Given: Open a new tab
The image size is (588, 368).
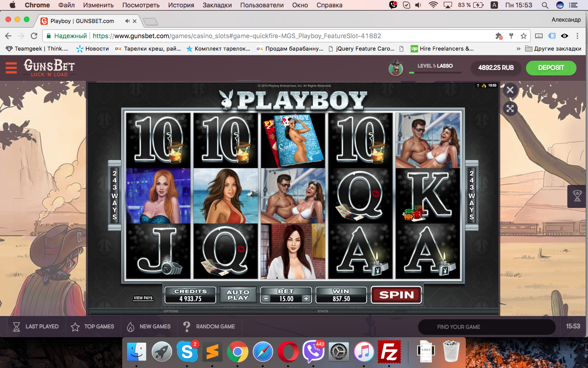Looking at the screenshot, I should click(150, 22).
